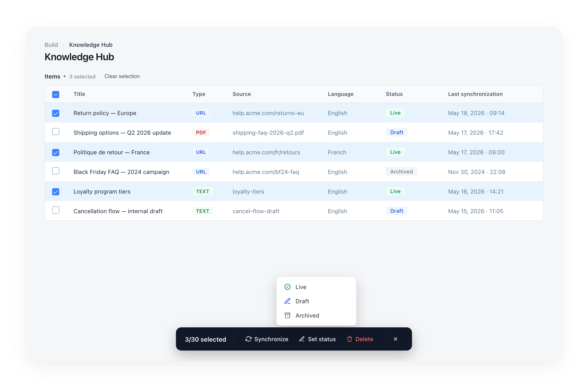This screenshot has height=388, width=588.
Task: Click date Nov 30, 2024 · 22:08
Action: (477, 172)
